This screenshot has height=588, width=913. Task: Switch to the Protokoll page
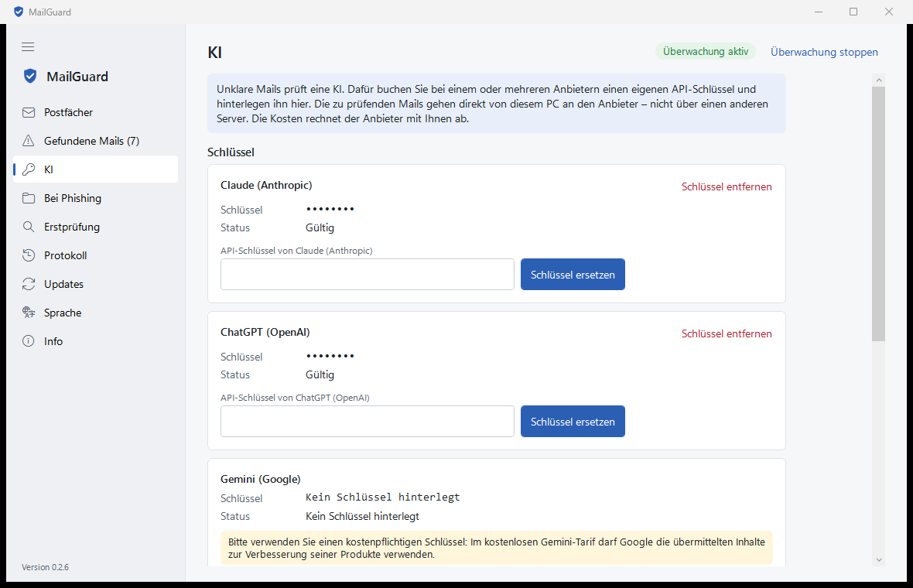(x=95, y=255)
